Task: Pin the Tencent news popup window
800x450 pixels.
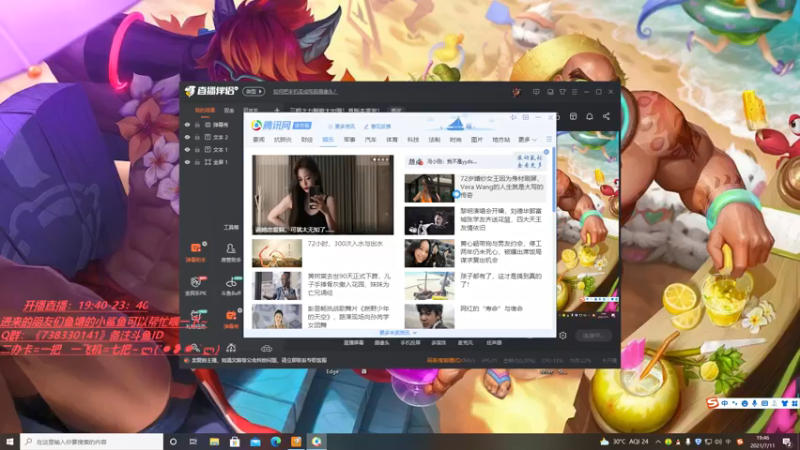Action: click(x=513, y=117)
